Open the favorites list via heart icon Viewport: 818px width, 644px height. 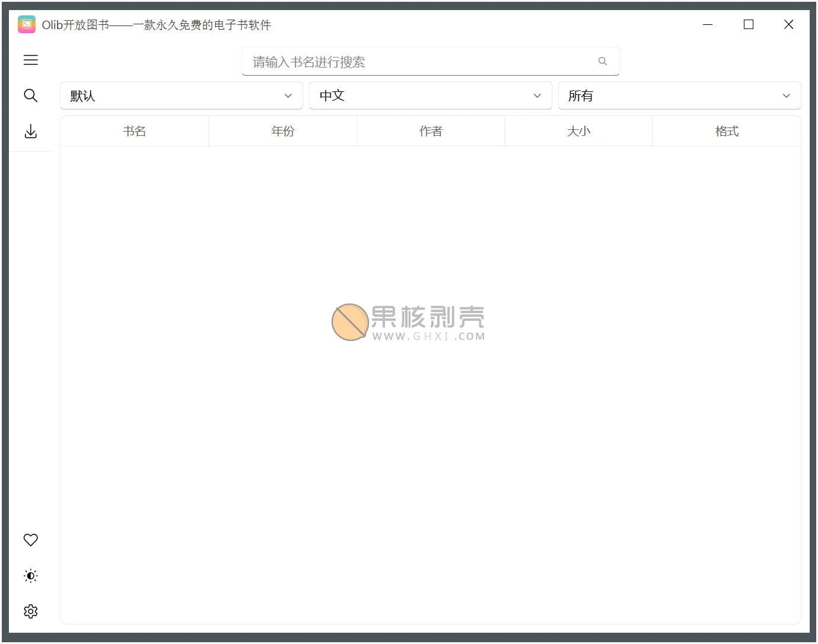(x=30, y=540)
